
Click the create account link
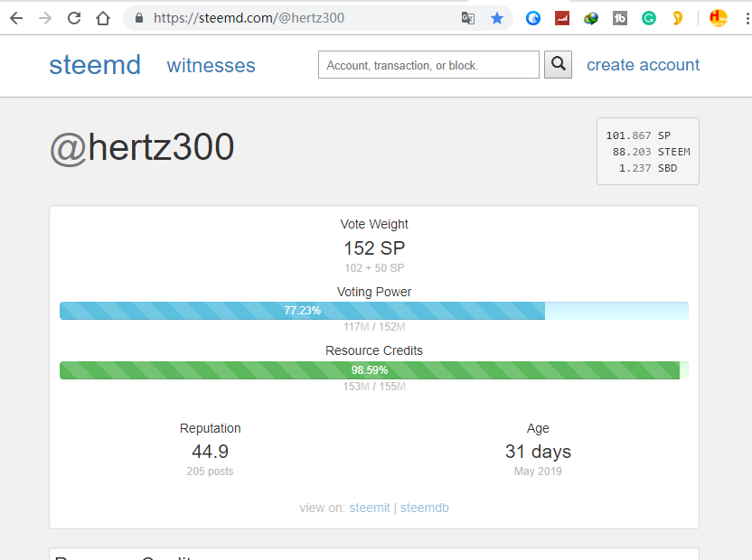pos(643,65)
